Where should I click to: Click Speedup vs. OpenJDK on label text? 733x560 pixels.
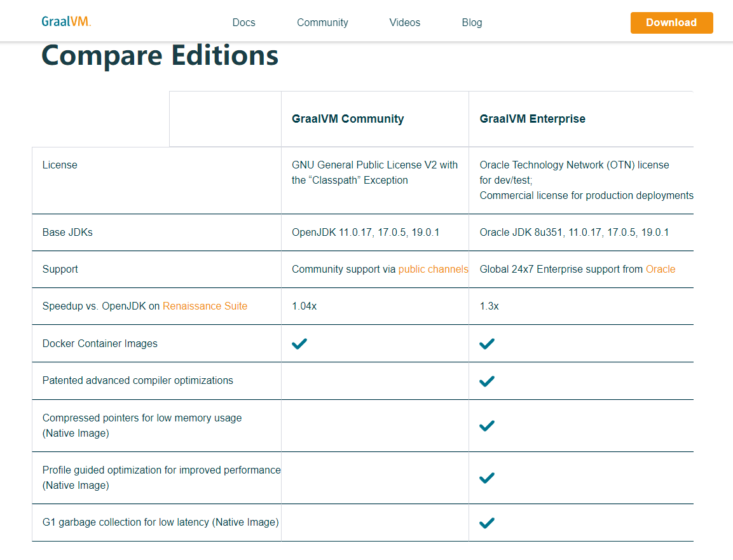(x=101, y=306)
